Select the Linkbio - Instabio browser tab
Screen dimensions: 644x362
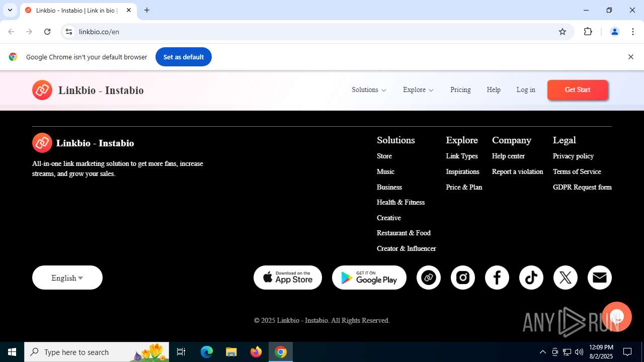[x=78, y=10]
